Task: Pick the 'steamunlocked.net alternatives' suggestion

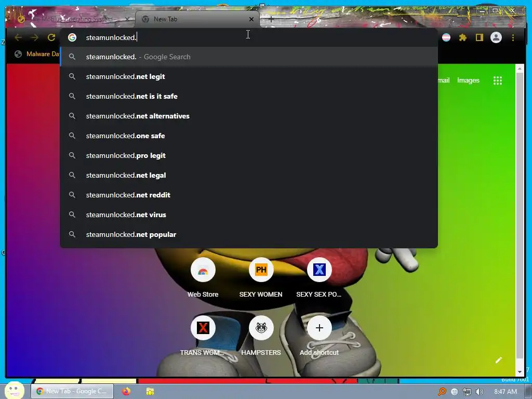Action: 249,116
